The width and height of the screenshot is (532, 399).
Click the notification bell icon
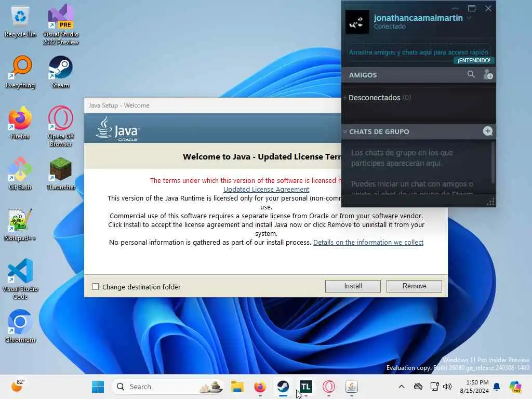(497, 387)
